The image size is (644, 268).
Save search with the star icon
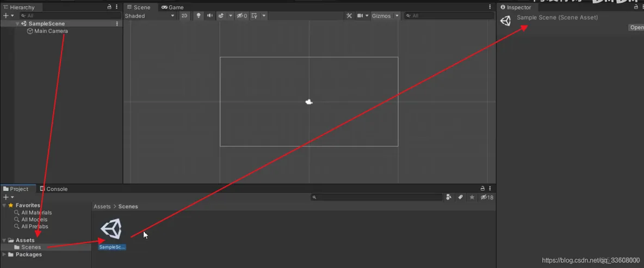[472, 197]
